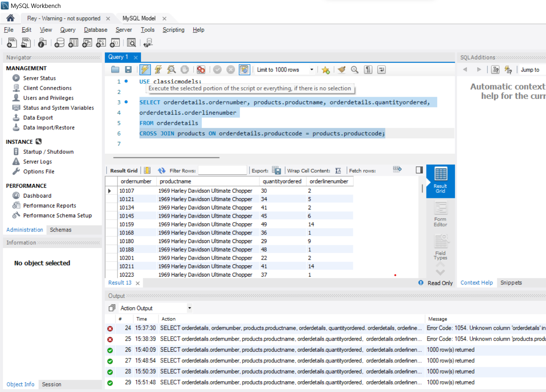Open the Query menu
546x392 pixels.
click(x=68, y=30)
